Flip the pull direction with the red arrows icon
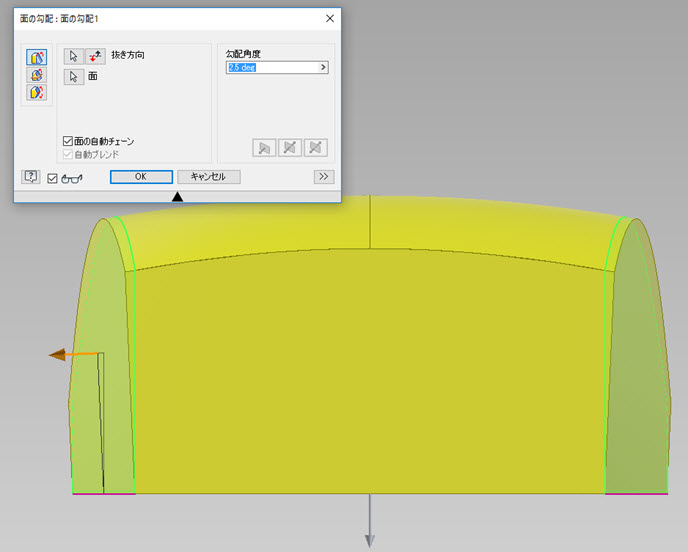This screenshot has width=688, height=552. pos(95,56)
